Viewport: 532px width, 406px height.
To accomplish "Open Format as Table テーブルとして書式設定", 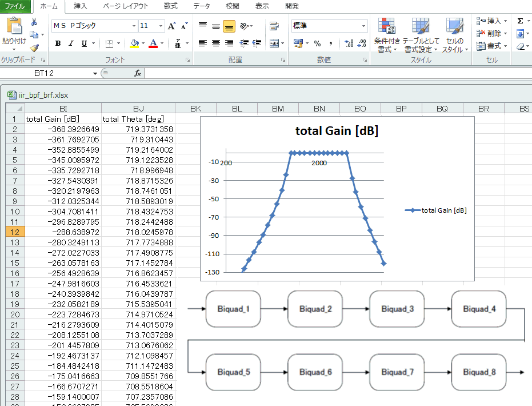I will coord(421,35).
